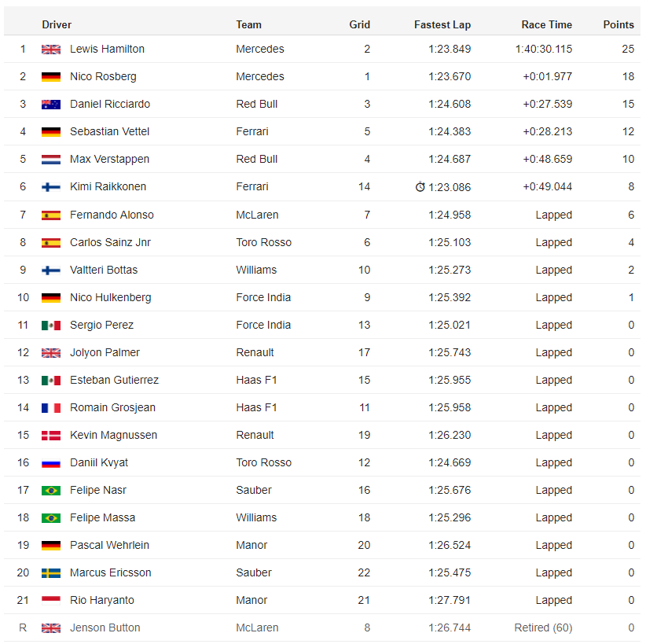Click Kevin Magnussen's Danish flag icon

[x=51, y=436]
